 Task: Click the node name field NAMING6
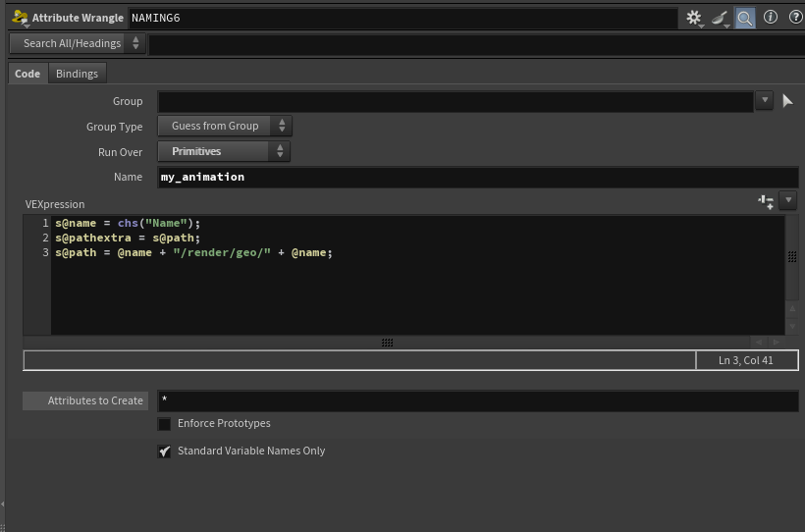(x=403, y=18)
